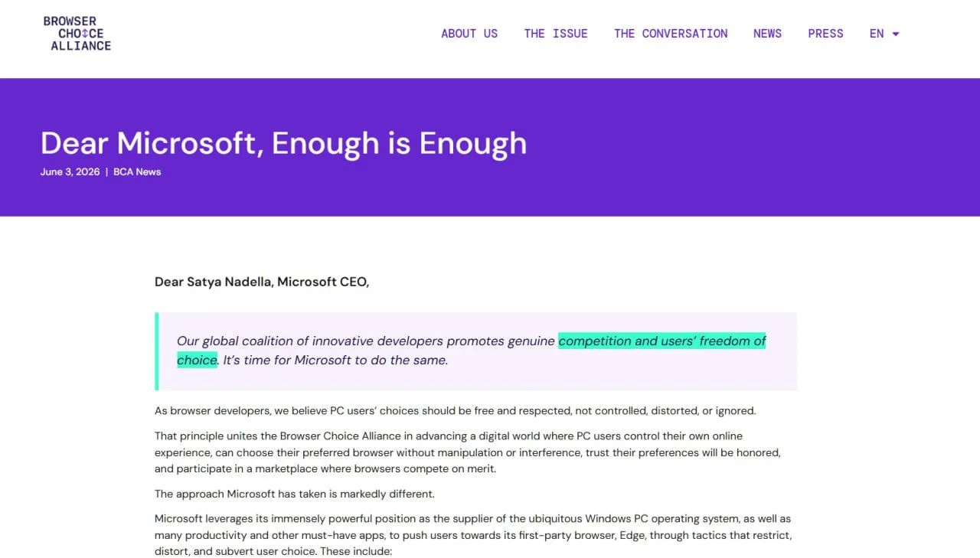Click the headline Dear Microsoft, Enough is Enough
The width and height of the screenshot is (980, 558).
coord(283,143)
